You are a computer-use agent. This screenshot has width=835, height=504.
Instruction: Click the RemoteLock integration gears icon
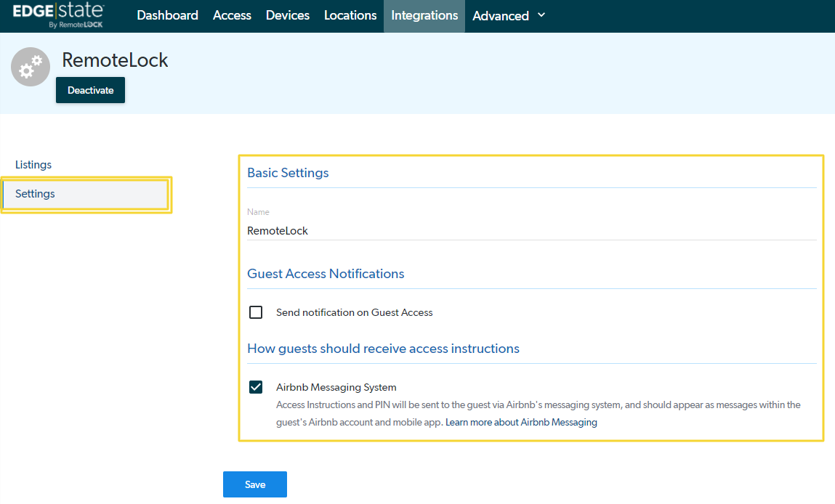click(31, 67)
